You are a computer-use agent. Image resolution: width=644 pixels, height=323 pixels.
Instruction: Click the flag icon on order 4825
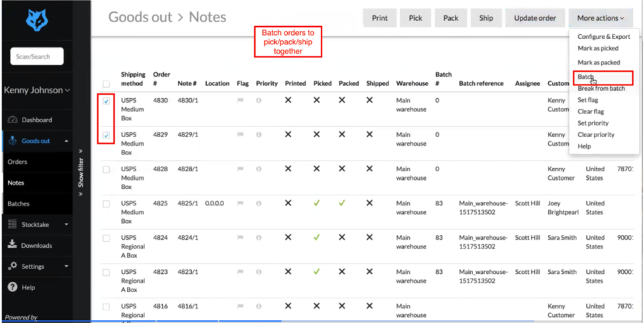point(240,203)
